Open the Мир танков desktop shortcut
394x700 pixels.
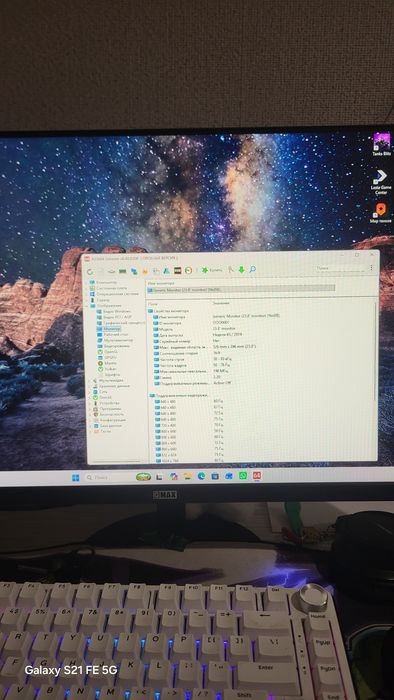pyautogui.click(x=380, y=212)
